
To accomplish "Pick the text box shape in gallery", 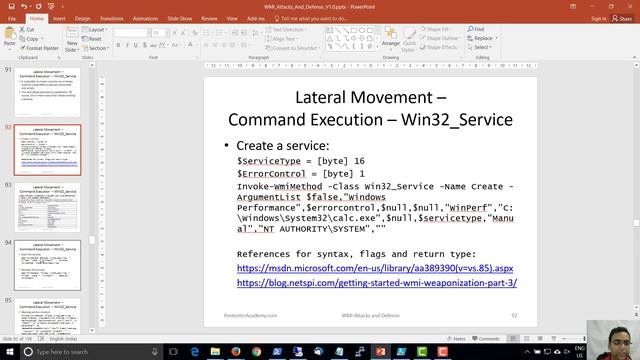I will coord(329,30).
